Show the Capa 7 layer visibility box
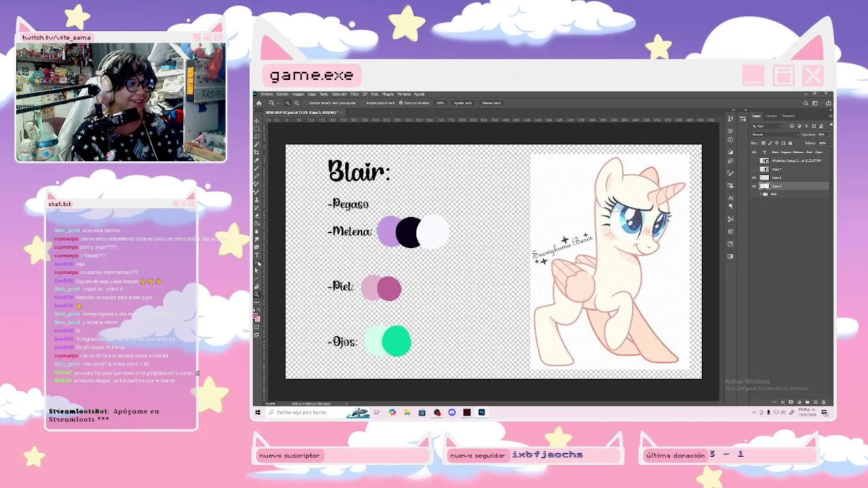Image resolution: width=868 pixels, height=488 pixels. pyautogui.click(x=754, y=169)
